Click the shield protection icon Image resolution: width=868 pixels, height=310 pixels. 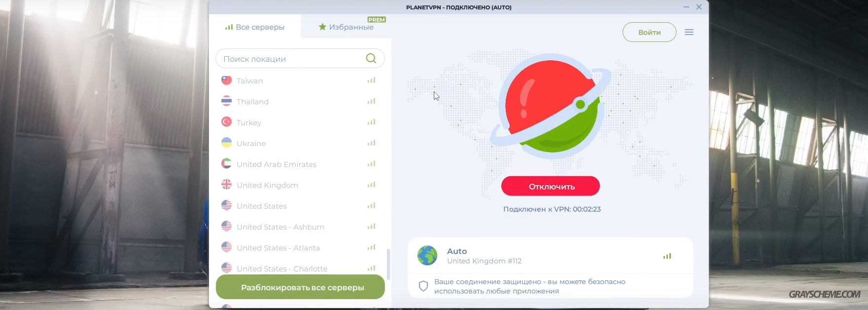[x=423, y=286]
